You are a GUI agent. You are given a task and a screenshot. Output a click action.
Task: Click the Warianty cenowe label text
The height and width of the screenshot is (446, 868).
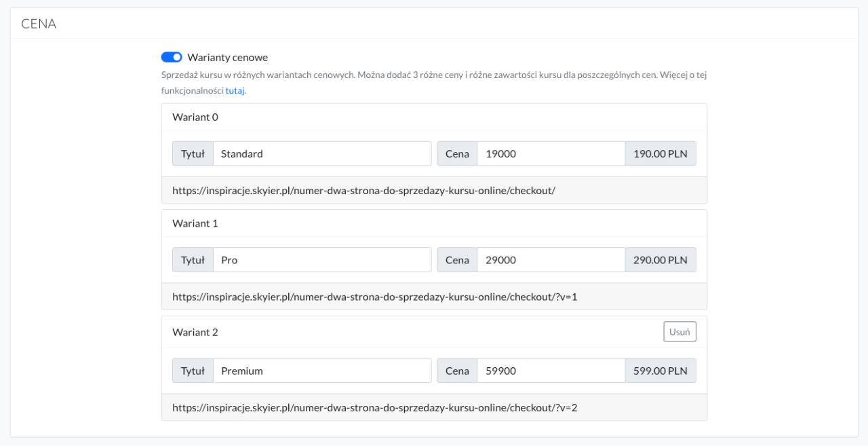coord(227,57)
